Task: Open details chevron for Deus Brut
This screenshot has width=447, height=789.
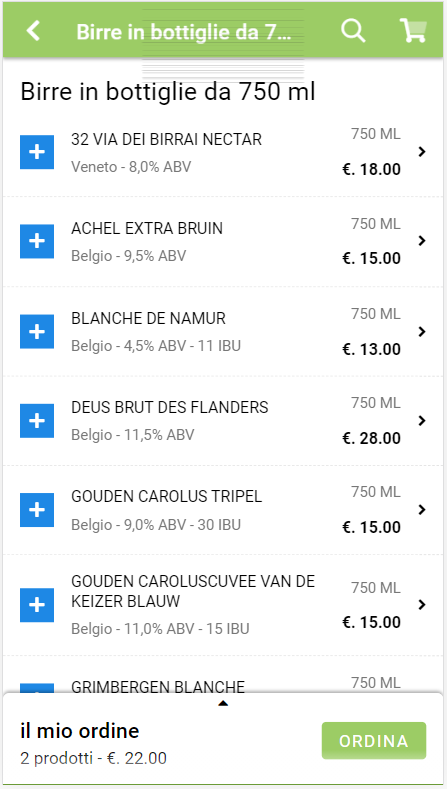Action: pos(422,420)
